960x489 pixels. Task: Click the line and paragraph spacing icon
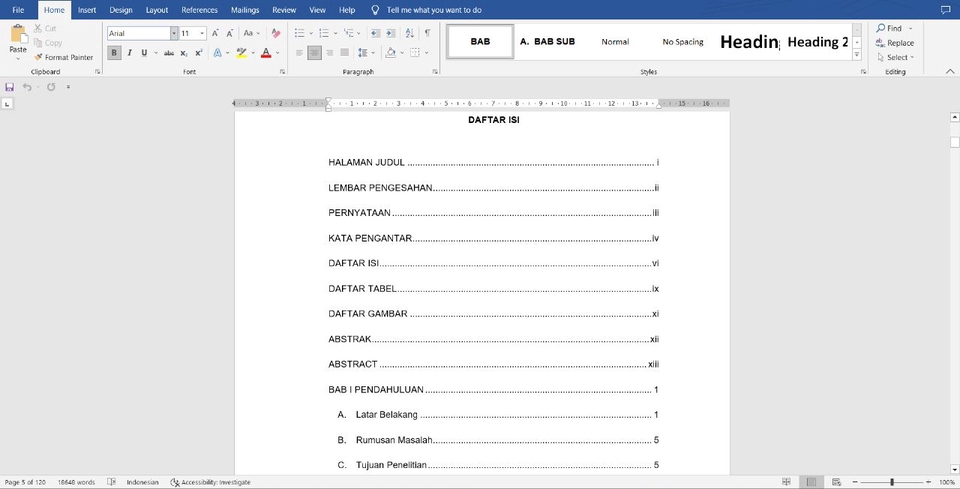[x=362, y=53]
